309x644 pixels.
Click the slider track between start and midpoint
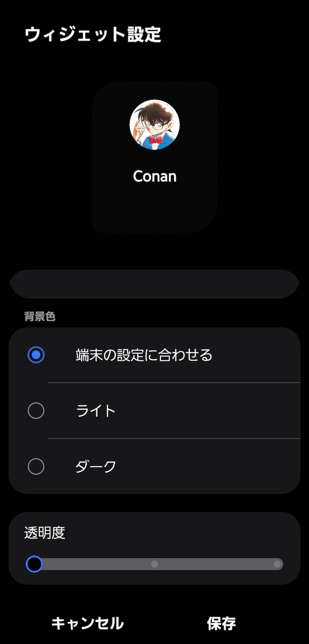pos(95,564)
